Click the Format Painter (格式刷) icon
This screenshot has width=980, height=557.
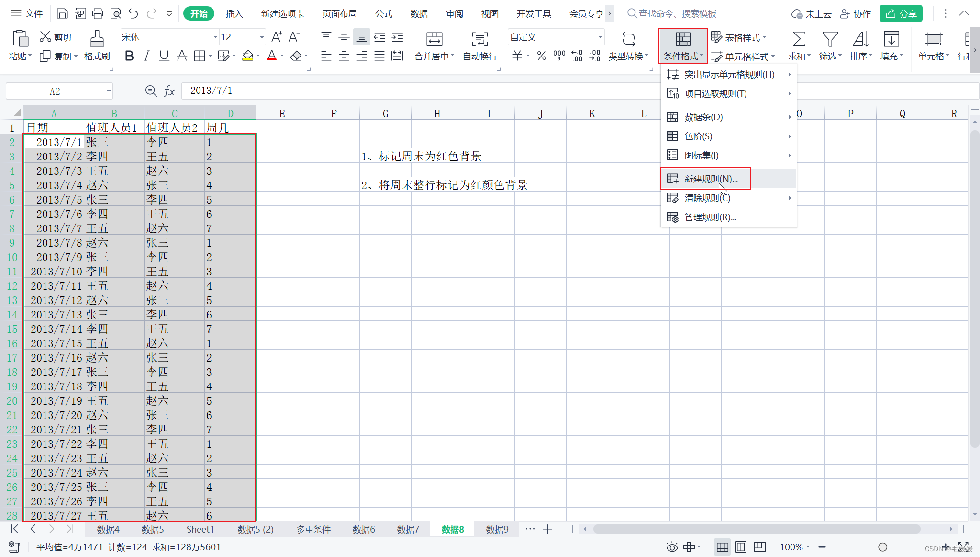pyautogui.click(x=97, y=39)
